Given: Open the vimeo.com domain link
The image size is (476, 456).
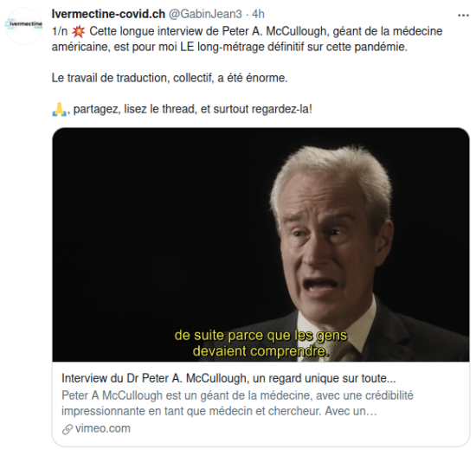Looking at the screenshot, I should pos(103,428).
